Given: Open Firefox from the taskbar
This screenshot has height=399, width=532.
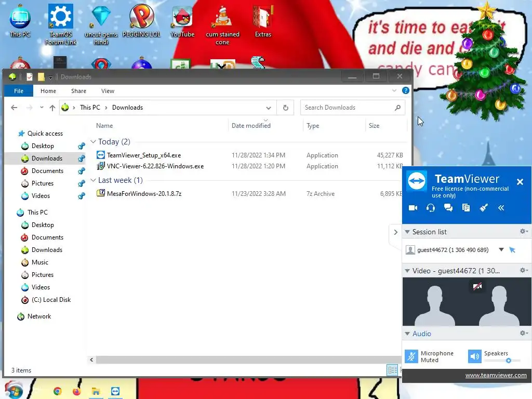Looking at the screenshot, I should 76,391.
